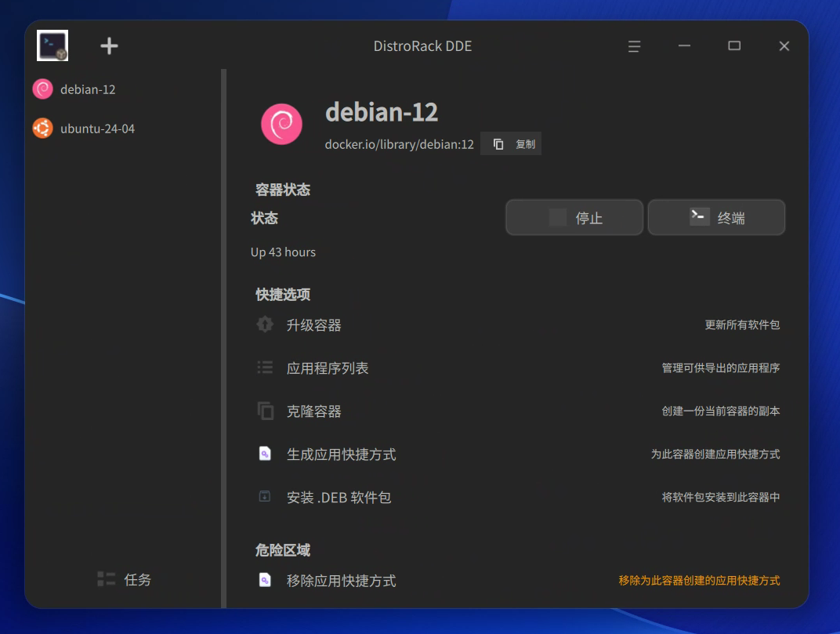The width and height of the screenshot is (840, 634).
Task: Maximize the DistroRack DDE window
Action: pos(734,46)
